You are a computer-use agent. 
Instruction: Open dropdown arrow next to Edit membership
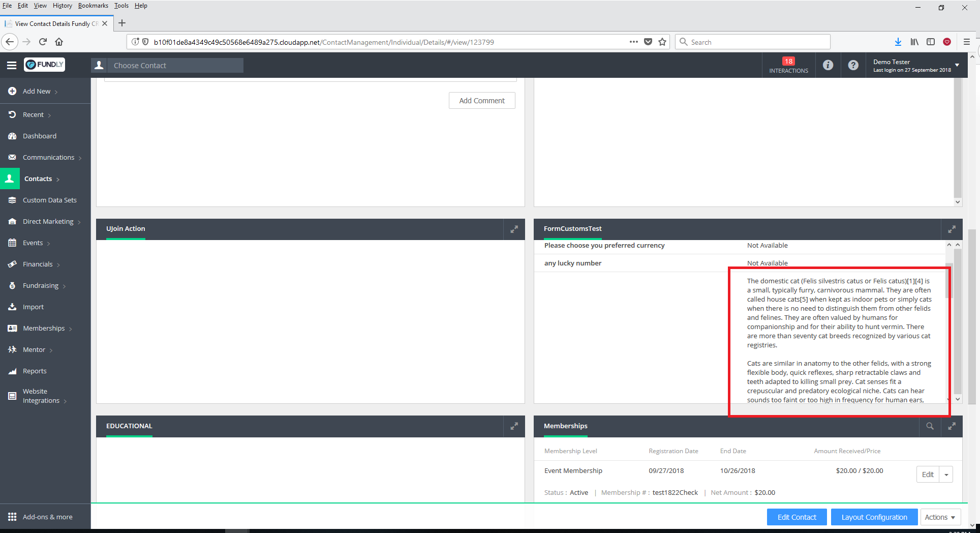point(946,475)
